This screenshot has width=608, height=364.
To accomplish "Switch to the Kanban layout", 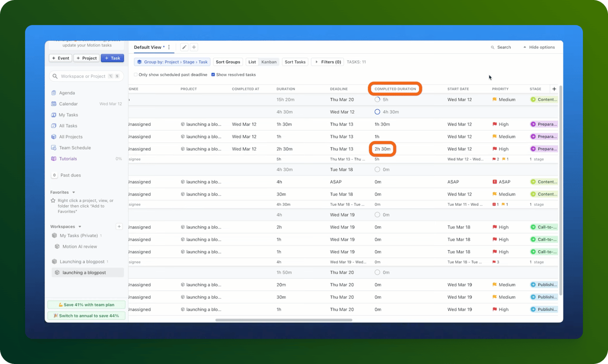I will click(269, 62).
